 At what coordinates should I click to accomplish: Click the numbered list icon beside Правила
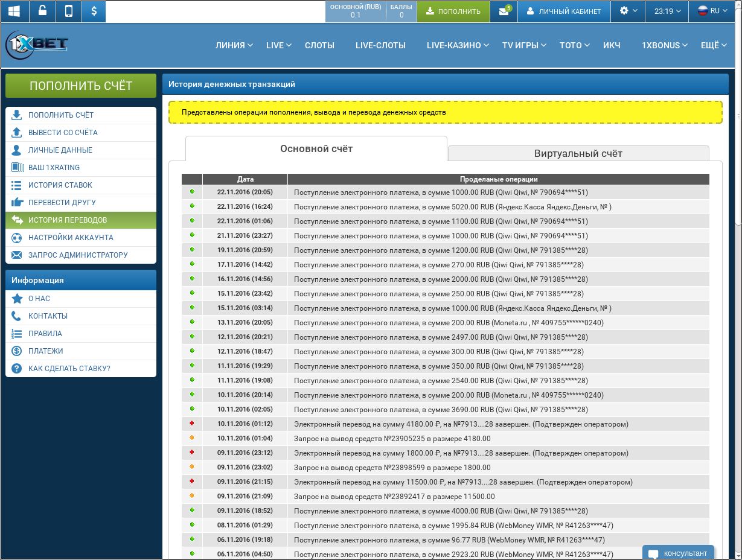(17, 333)
